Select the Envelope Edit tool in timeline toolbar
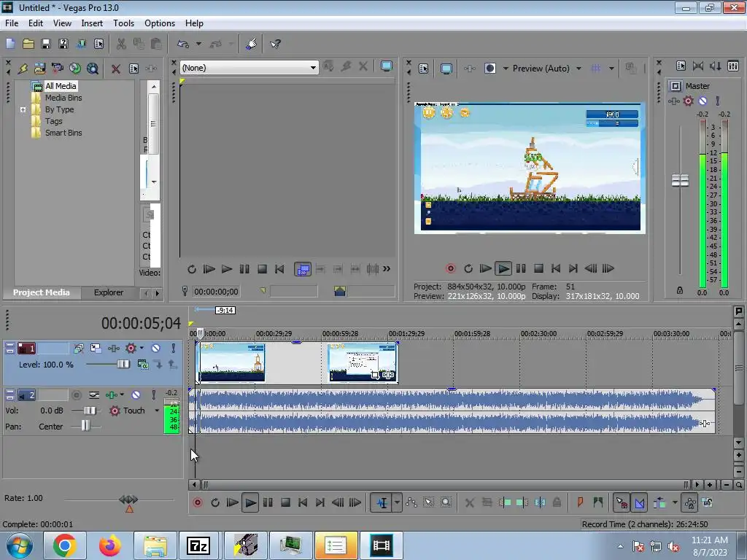This screenshot has height=560, width=747. (411, 502)
